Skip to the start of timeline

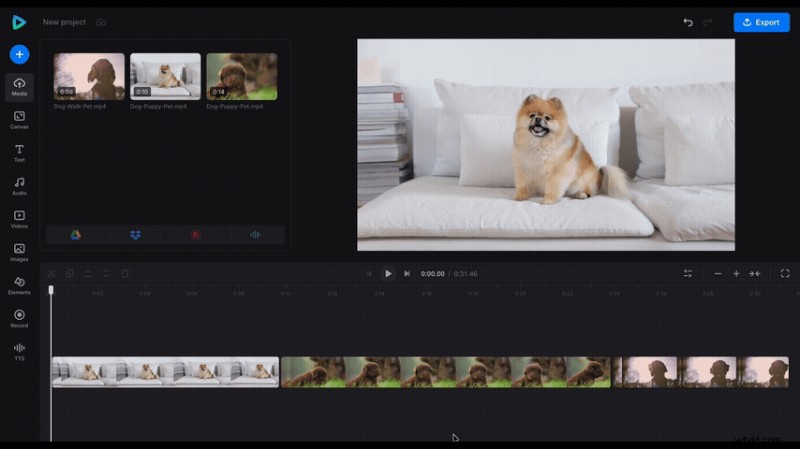tap(368, 273)
